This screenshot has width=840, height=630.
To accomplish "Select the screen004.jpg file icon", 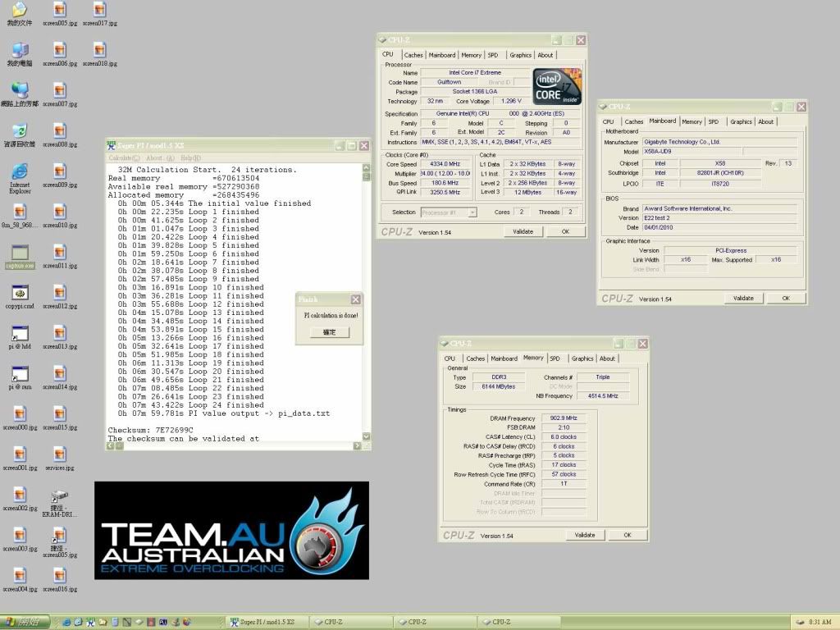I will [20, 580].
